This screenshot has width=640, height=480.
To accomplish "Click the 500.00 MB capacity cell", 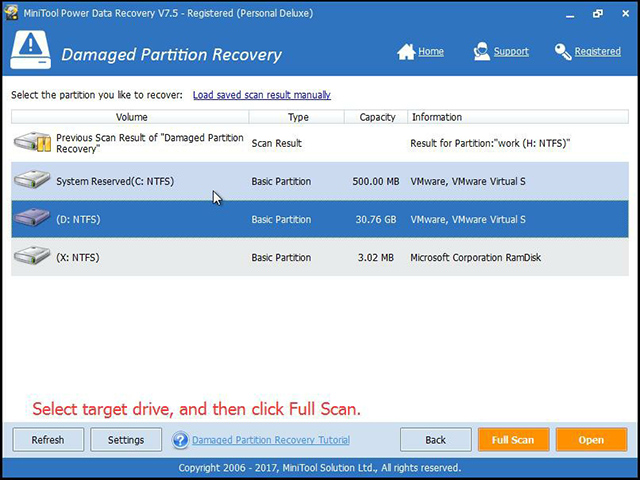I will 376,181.
